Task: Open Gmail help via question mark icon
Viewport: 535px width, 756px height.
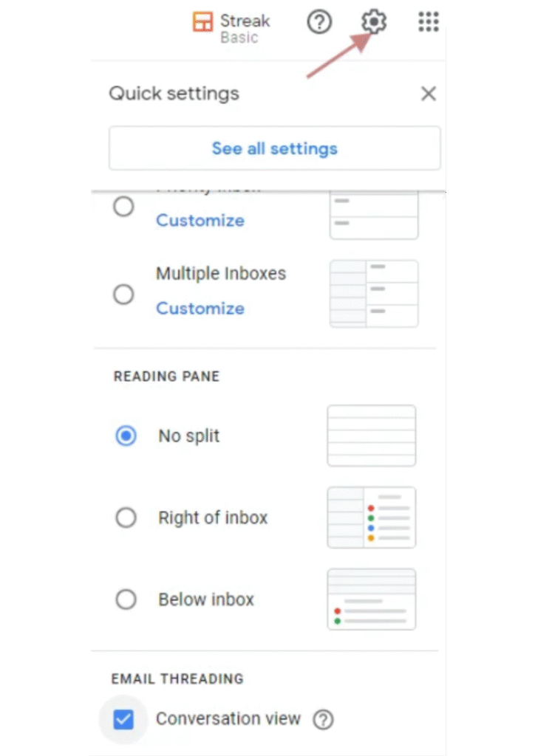Action: click(x=318, y=22)
